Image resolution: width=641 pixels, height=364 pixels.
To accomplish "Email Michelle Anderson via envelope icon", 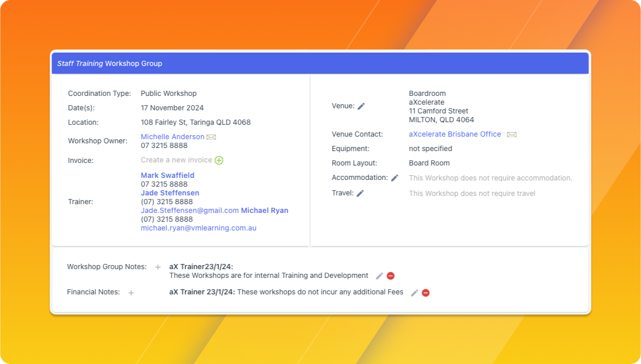I will pyautogui.click(x=211, y=137).
